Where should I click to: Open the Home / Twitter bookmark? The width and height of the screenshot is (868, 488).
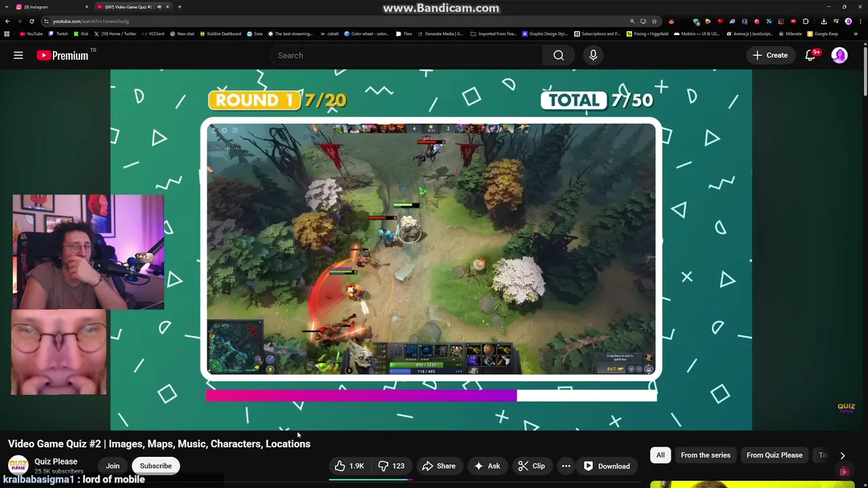(115, 34)
